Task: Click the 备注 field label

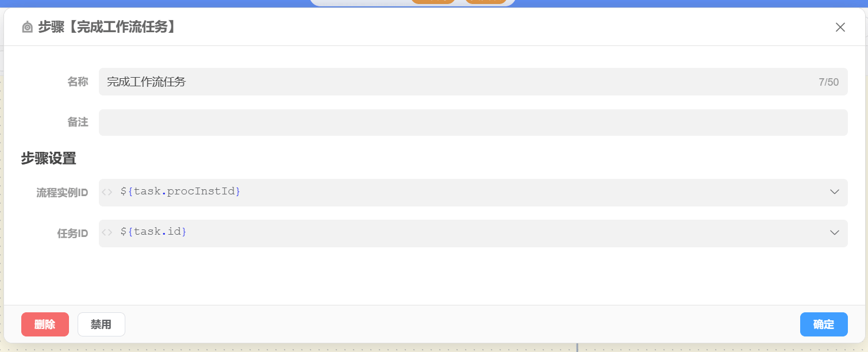Action: coord(78,123)
